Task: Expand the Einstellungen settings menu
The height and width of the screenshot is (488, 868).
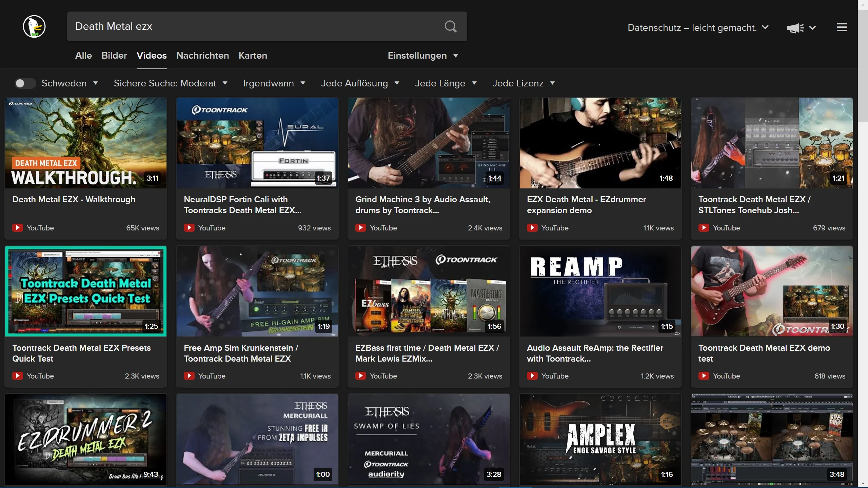Action: [423, 56]
